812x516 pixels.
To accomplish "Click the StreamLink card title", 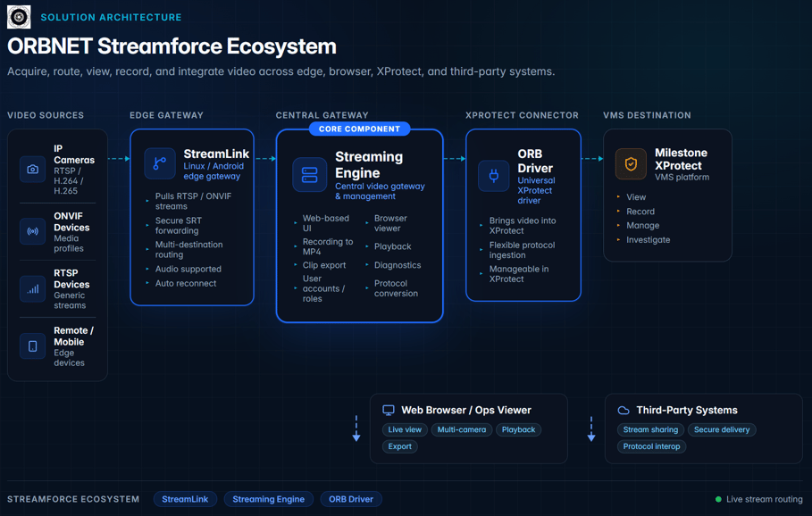I will coord(216,154).
